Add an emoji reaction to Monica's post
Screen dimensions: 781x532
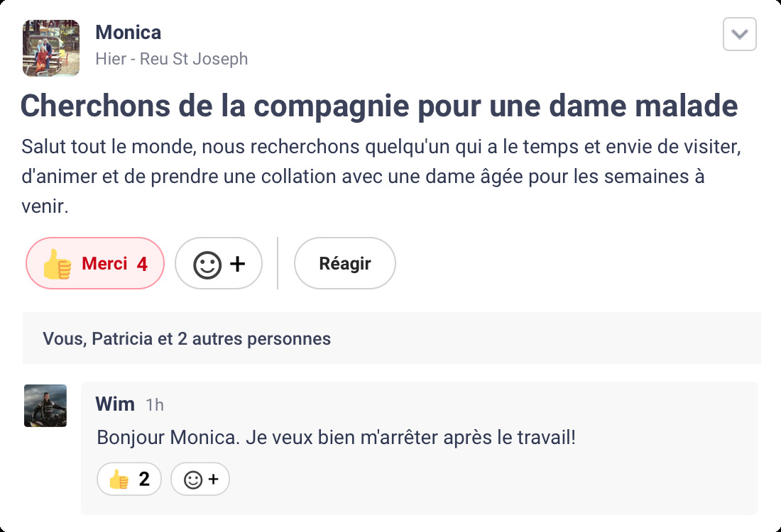(x=219, y=264)
